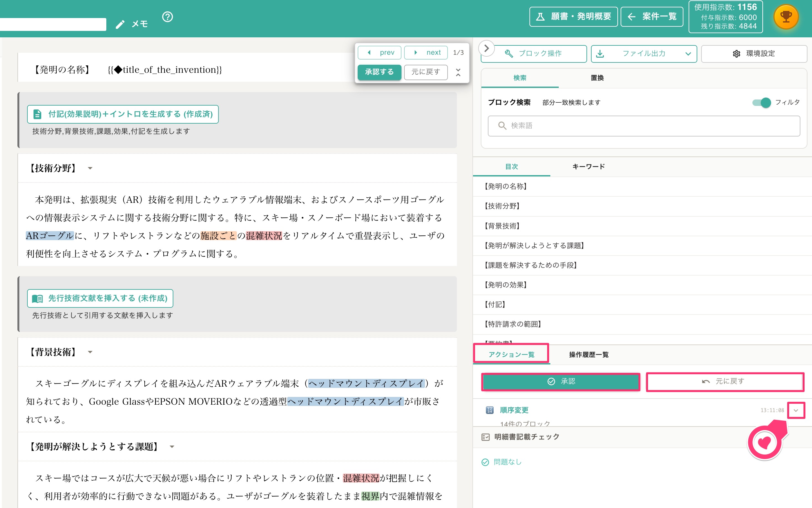Toggle the フィルタ switch
Viewport: 812px width, 508px height.
point(761,102)
